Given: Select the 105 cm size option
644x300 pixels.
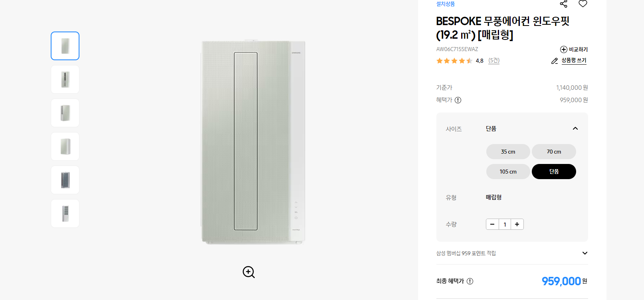Looking at the screenshot, I should point(508,171).
